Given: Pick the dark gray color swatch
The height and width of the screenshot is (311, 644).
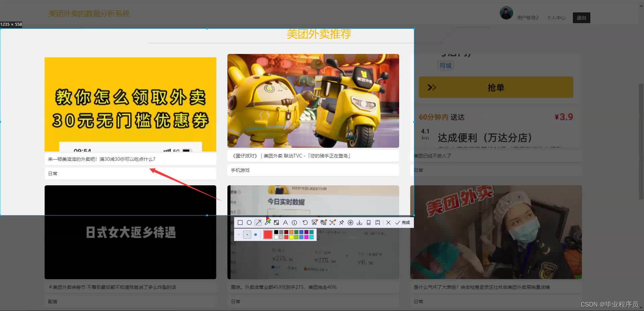Looking at the screenshot, I should (281, 232).
